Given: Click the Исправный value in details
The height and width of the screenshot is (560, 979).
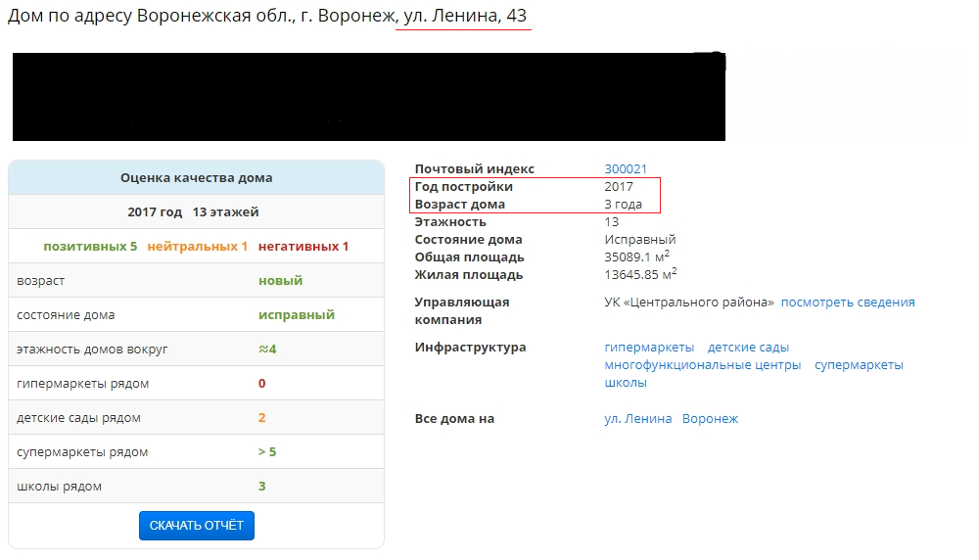Looking at the screenshot, I should click(x=640, y=240).
